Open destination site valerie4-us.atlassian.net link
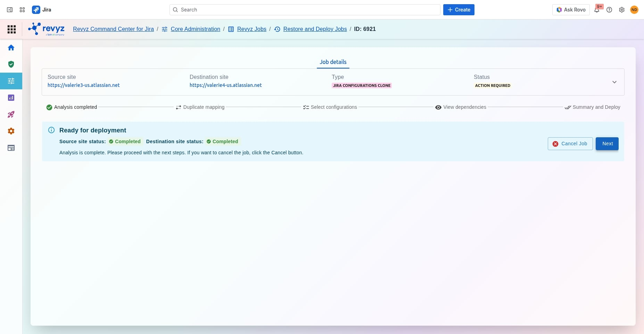This screenshot has height=334, width=644. tap(226, 85)
